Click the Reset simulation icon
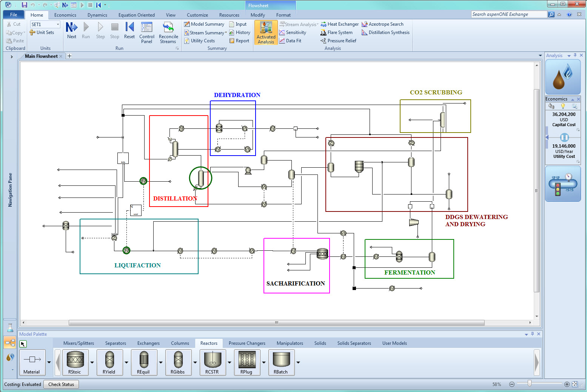 [x=129, y=30]
